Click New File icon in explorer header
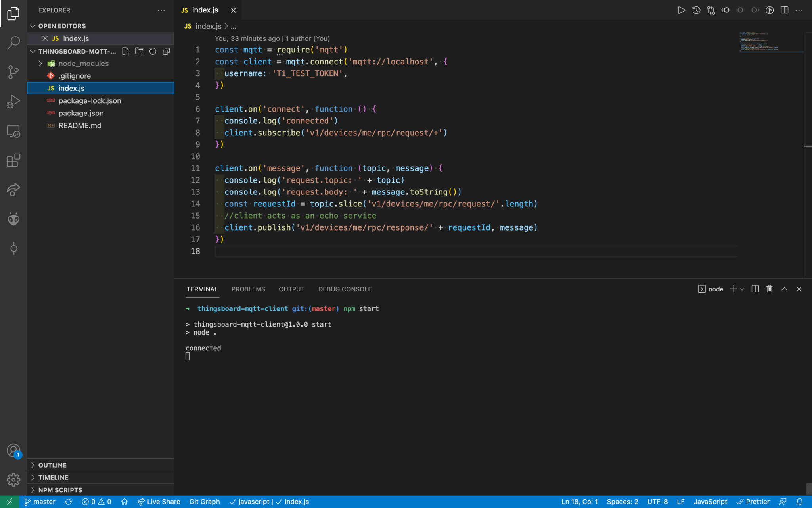The image size is (812, 508). click(126, 51)
